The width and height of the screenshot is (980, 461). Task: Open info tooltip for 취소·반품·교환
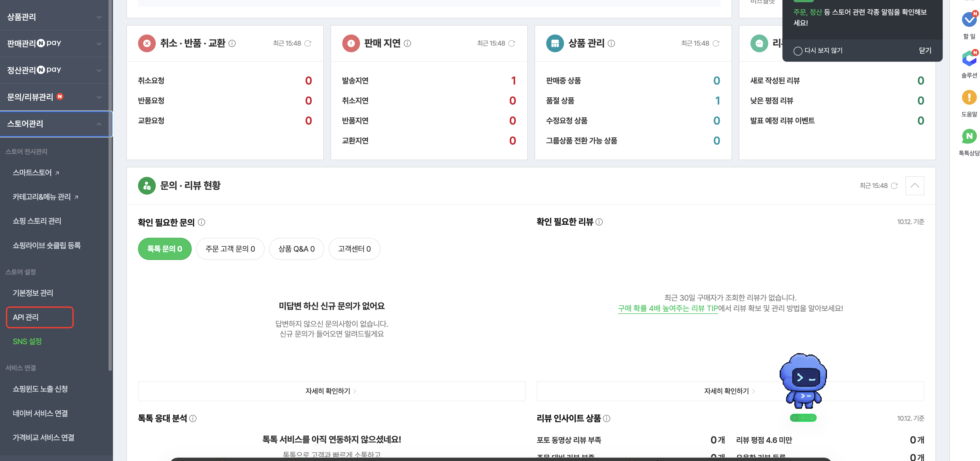click(x=232, y=43)
